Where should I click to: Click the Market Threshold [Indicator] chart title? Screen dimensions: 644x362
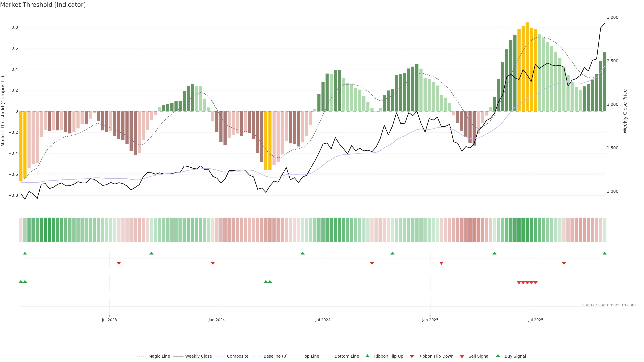pyautogui.click(x=43, y=5)
